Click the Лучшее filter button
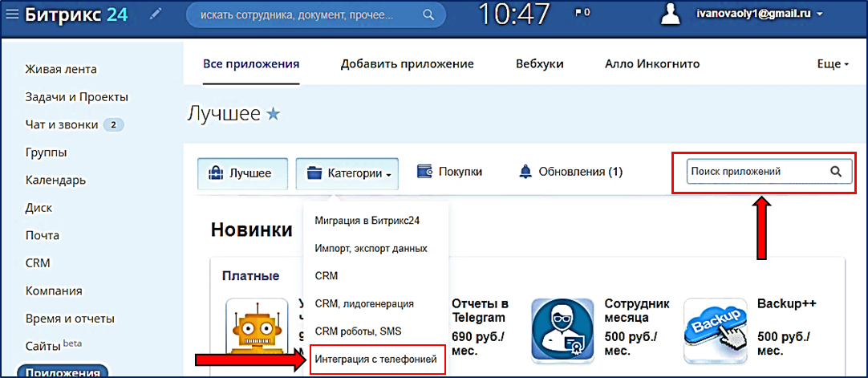 [242, 174]
